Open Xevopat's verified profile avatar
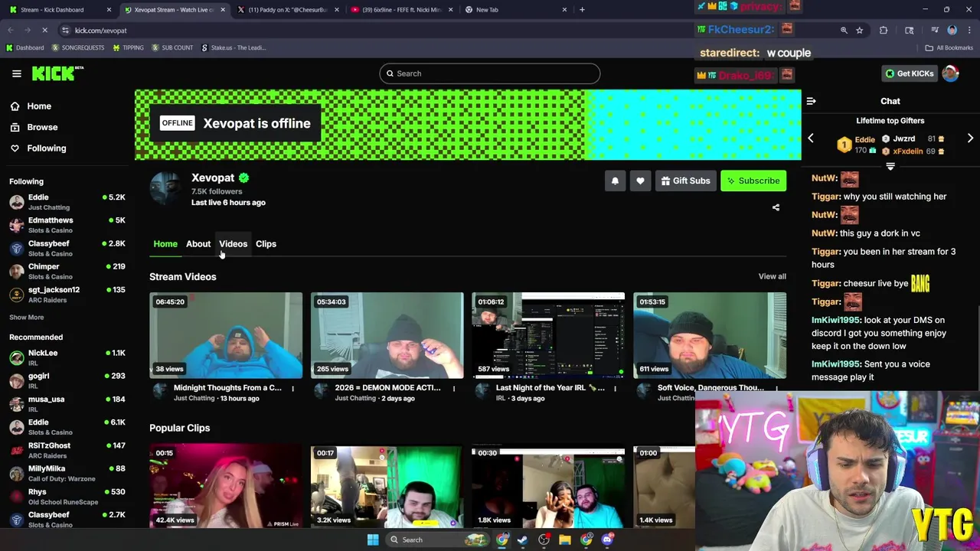 point(166,189)
